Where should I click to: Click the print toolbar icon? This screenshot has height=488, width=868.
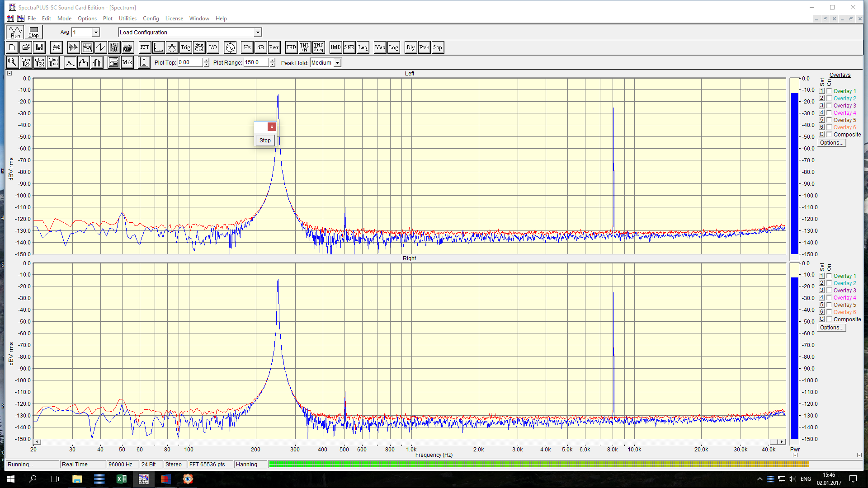pos(56,47)
